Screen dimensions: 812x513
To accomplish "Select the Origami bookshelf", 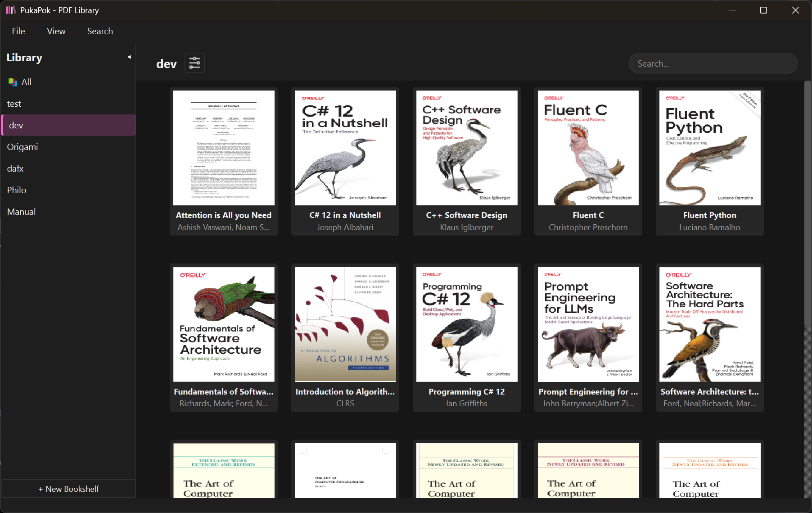I will pyautogui.click(x=23, y=147).
